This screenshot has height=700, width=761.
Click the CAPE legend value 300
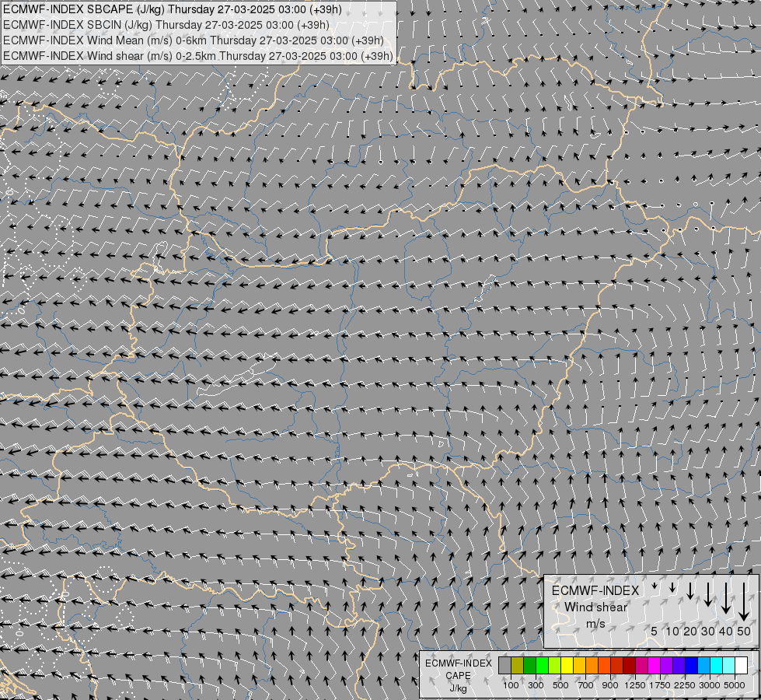click(536, 685)
